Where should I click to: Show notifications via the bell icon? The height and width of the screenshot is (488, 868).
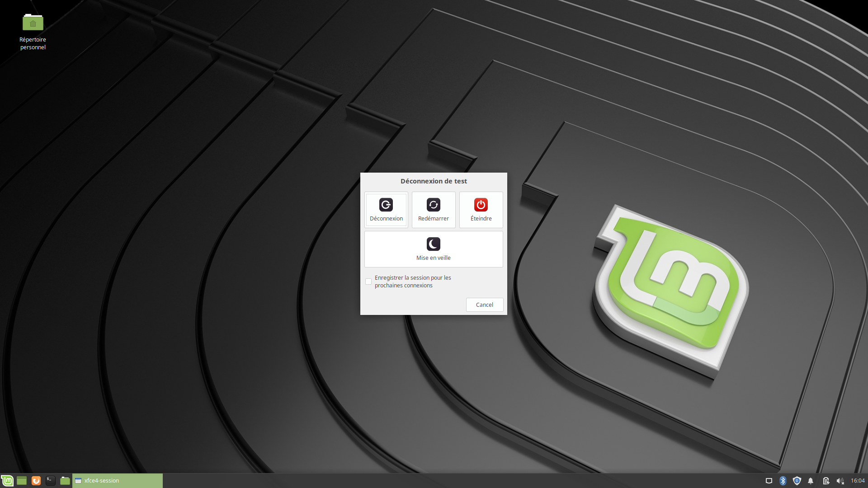pos(811,481)
